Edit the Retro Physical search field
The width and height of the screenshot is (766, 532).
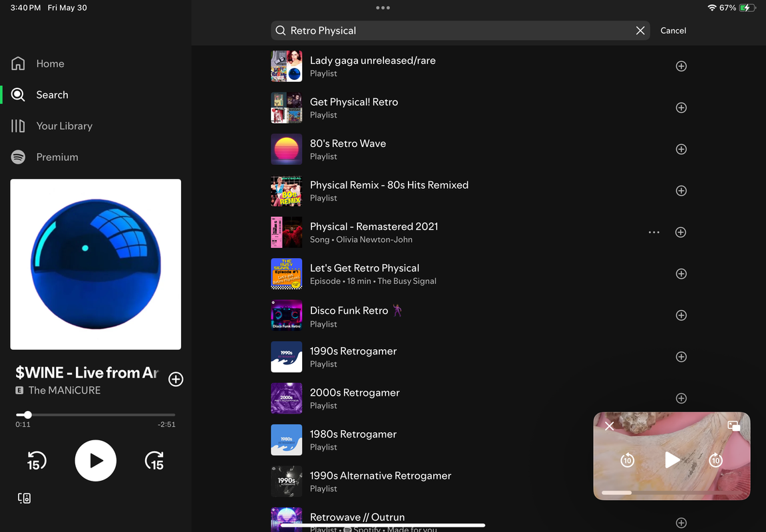tap(460, 31)
